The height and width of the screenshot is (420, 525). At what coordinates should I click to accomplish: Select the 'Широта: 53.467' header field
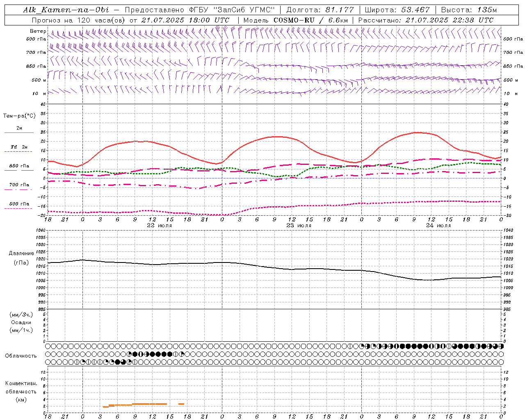[x=397, y=10]
